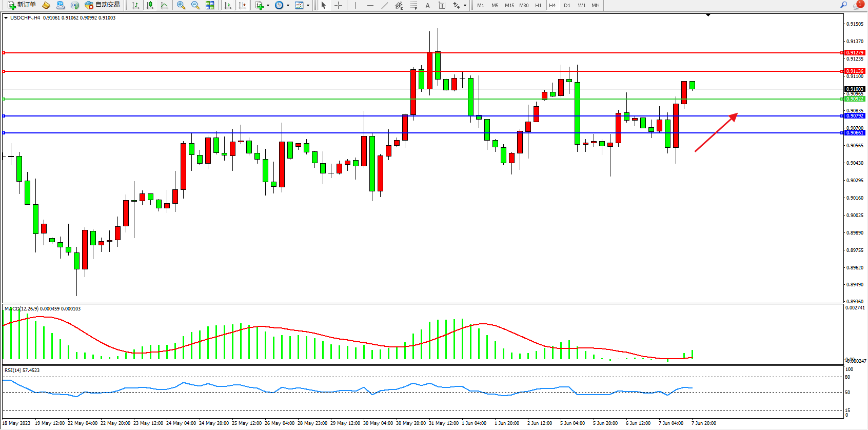This screenshot has width=868, height=430.
Task: Expand the chart templates dropdown
Action: [x=308, y=6]
